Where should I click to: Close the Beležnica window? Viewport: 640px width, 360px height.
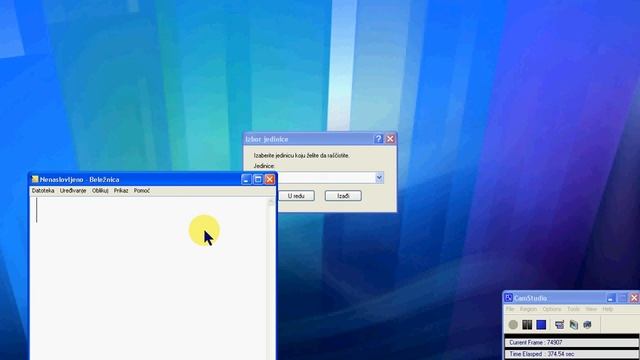[270, 179]
